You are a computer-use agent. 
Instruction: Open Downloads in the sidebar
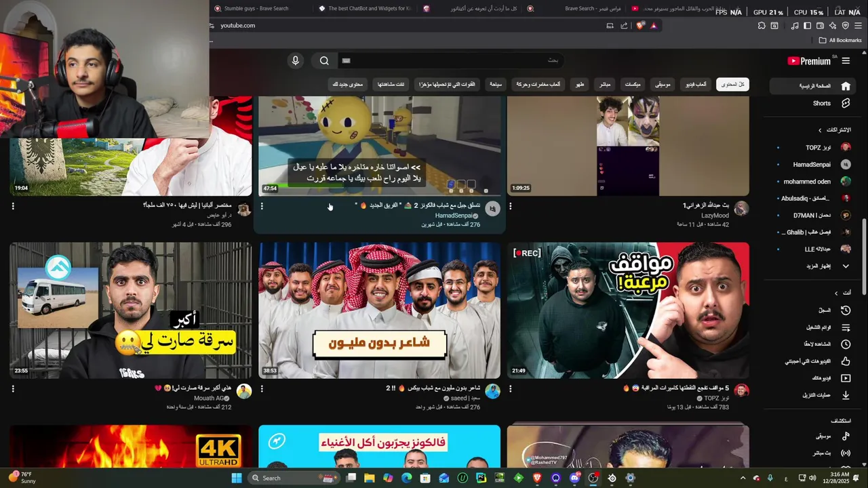click(811, 395)
